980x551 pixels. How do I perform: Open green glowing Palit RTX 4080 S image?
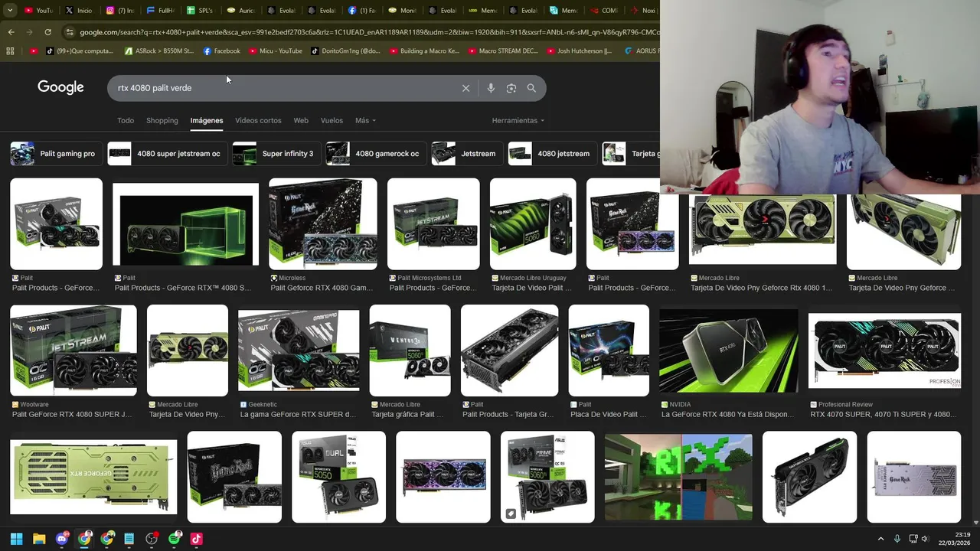[x=185, y=224]
